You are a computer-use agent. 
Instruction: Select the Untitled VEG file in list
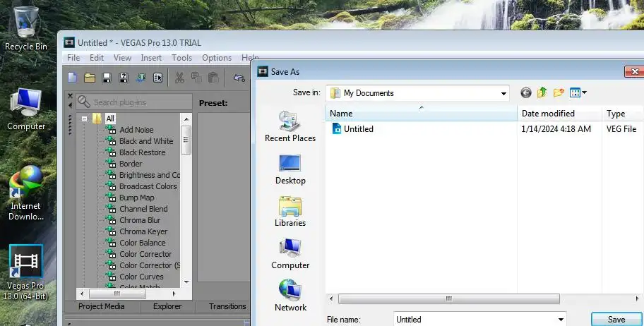click(353, 129)
